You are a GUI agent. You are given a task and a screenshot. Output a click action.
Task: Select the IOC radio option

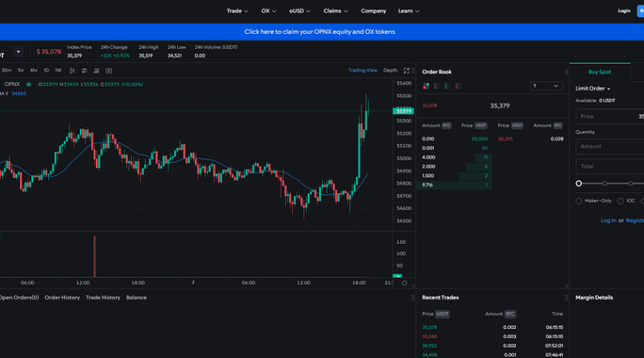click(x=621, y=201)
